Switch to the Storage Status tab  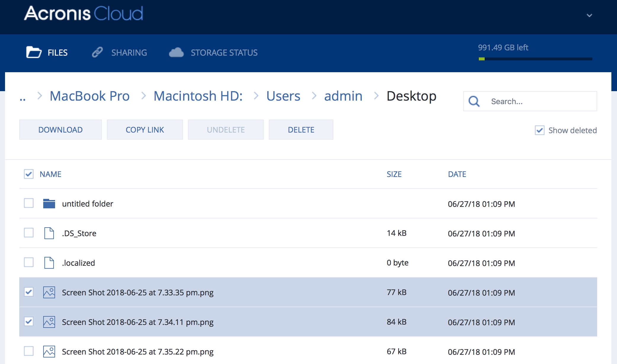pos(224,52)
